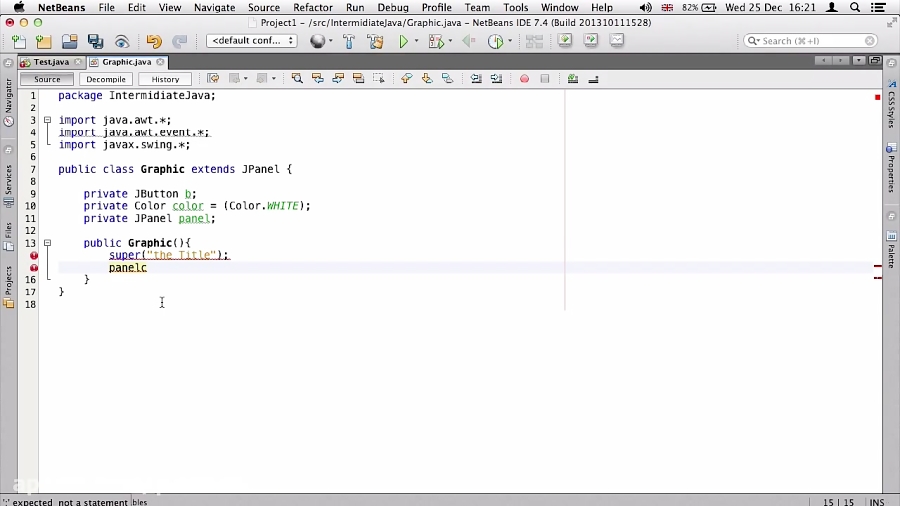
Task: Open the dropdown arrow beside the globe icon
Action: tap(331, 41)
